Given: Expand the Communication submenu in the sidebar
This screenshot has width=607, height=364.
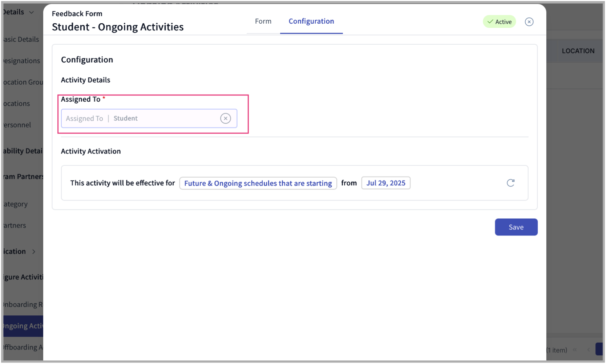Looking at the screenshot, I should (33, 251).
